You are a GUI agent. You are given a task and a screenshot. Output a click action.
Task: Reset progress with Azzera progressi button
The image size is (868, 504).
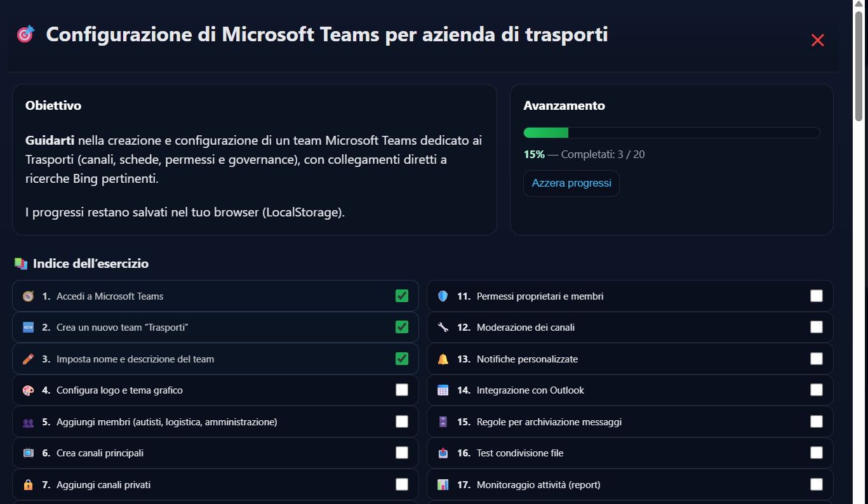[571, 183]
